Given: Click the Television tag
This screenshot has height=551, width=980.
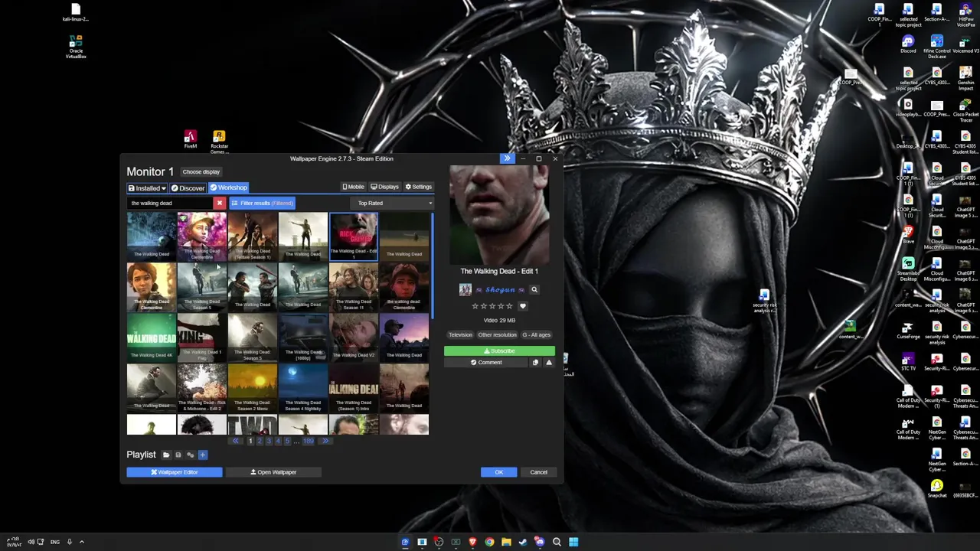Looking at the screenshot, I should pos(460,334).
